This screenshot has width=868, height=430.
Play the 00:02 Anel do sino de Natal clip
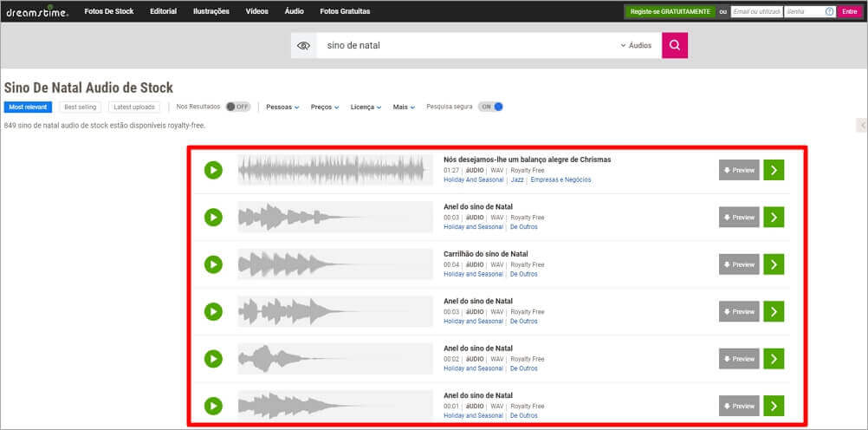point(213,359)
